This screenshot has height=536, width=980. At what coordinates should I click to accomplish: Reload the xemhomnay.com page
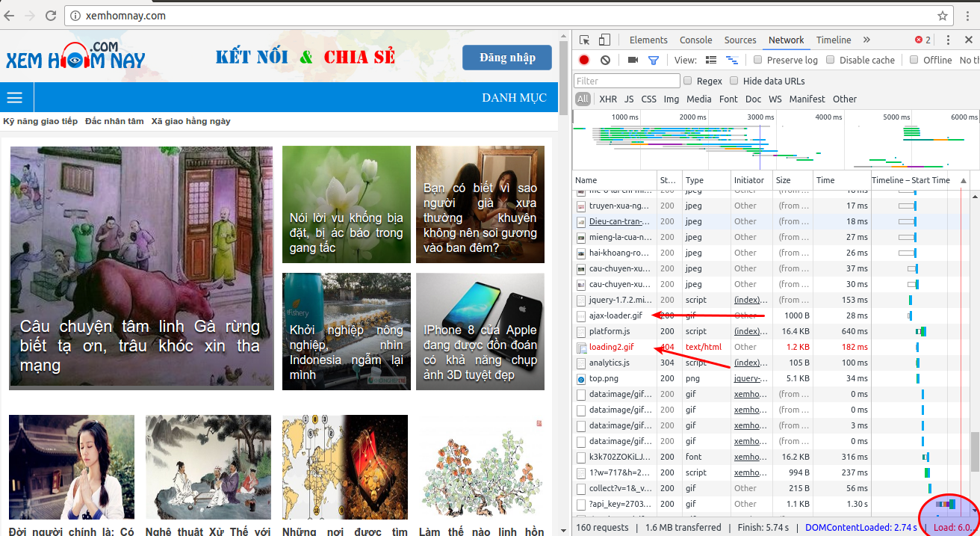pos(51,15)
